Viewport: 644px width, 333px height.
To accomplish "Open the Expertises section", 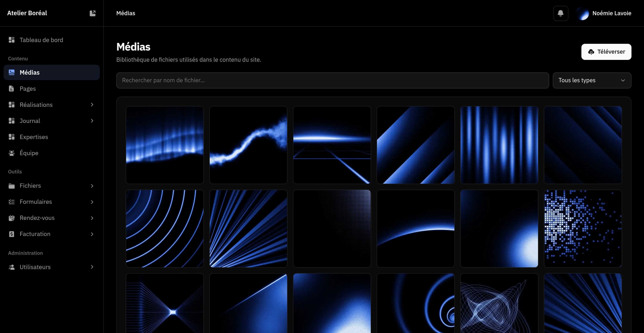I will pos(51,137).
